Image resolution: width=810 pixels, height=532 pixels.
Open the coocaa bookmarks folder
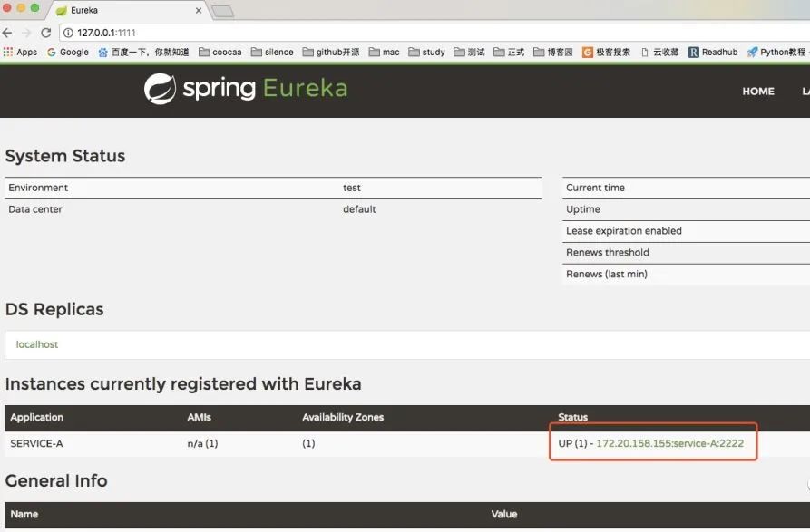(220, 53)
